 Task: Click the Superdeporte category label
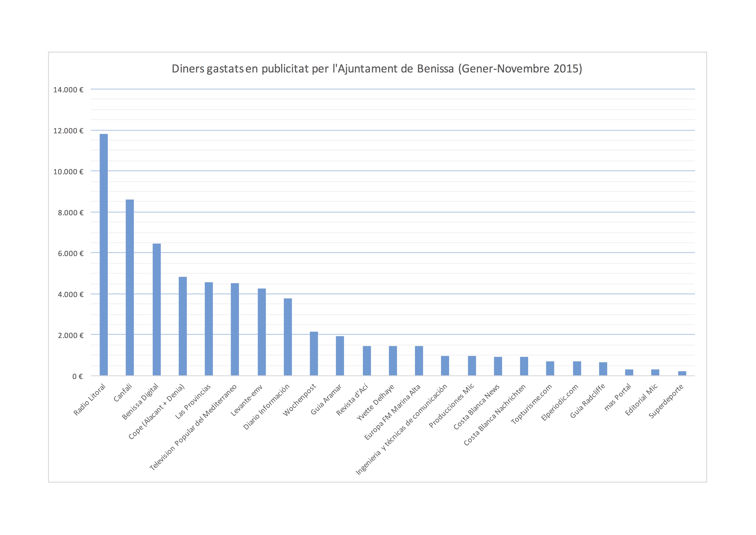[x=666, y=401]
